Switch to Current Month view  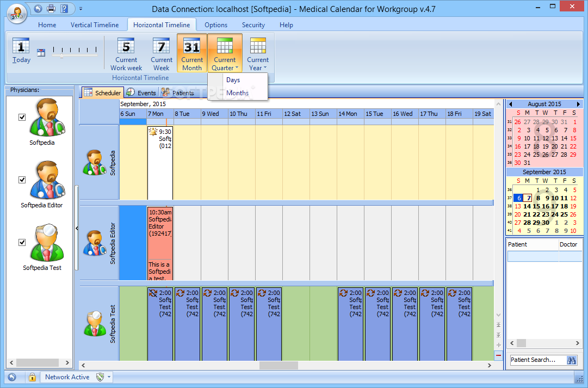[192, 53]
